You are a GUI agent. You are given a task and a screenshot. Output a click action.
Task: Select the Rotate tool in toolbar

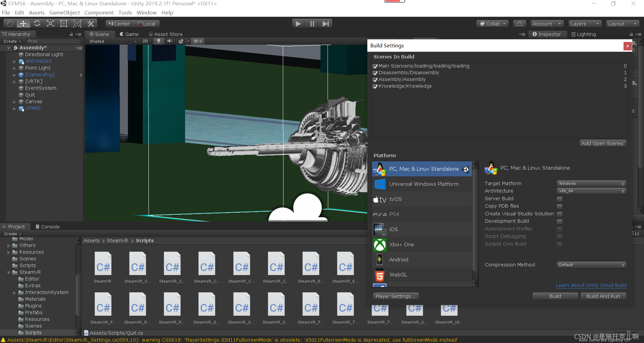37,24
